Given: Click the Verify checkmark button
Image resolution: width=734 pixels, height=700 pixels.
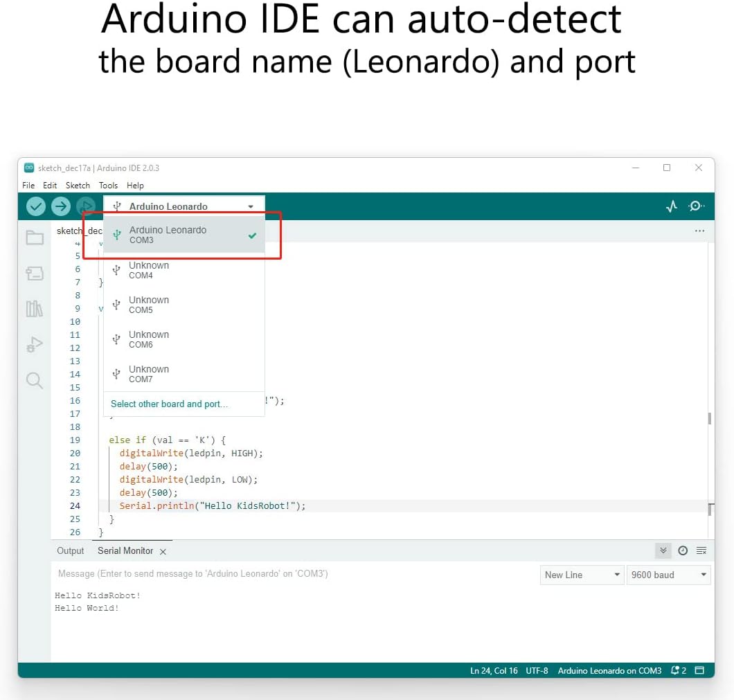Looking at the screenshot, I should [x=35, y=206].
